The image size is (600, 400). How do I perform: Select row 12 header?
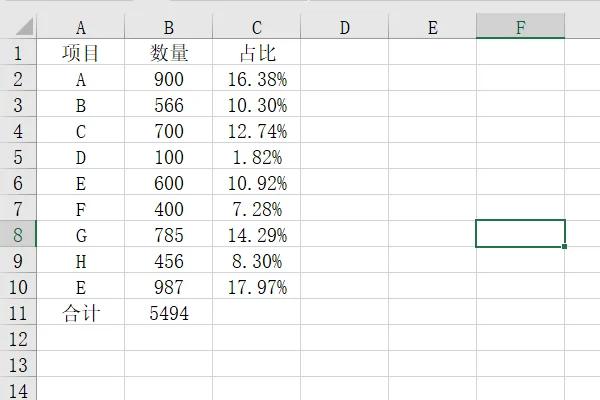(x=18, y=338)
